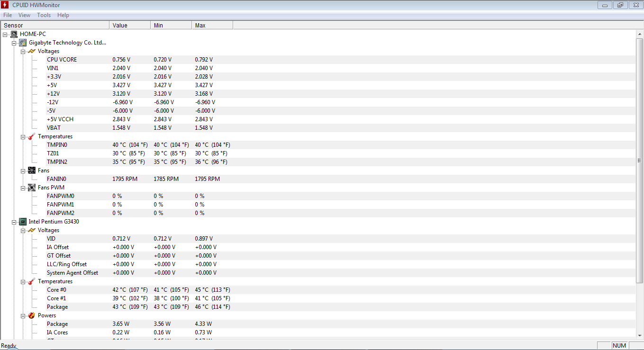This screenshot has height=350, width=644.
Task: Click the HOME-PC computer icon
Action: (x=14, y=34)
